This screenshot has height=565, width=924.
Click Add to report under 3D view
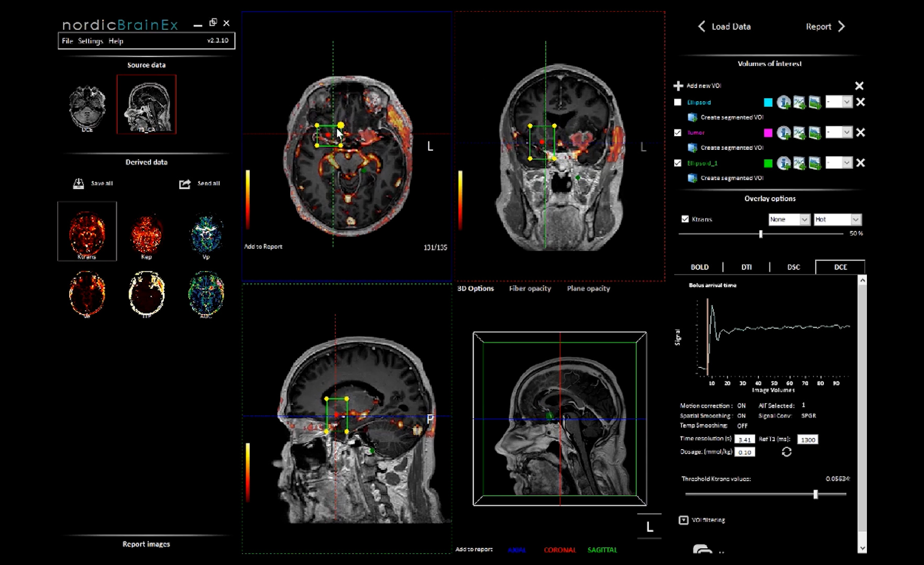click(x=474, y=549)
